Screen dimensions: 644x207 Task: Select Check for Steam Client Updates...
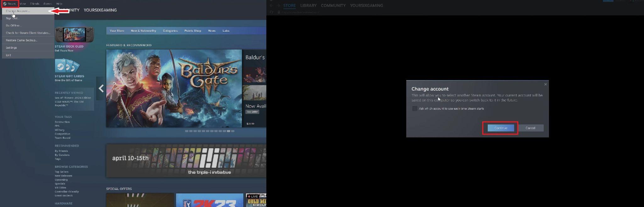tap(28, 33)
